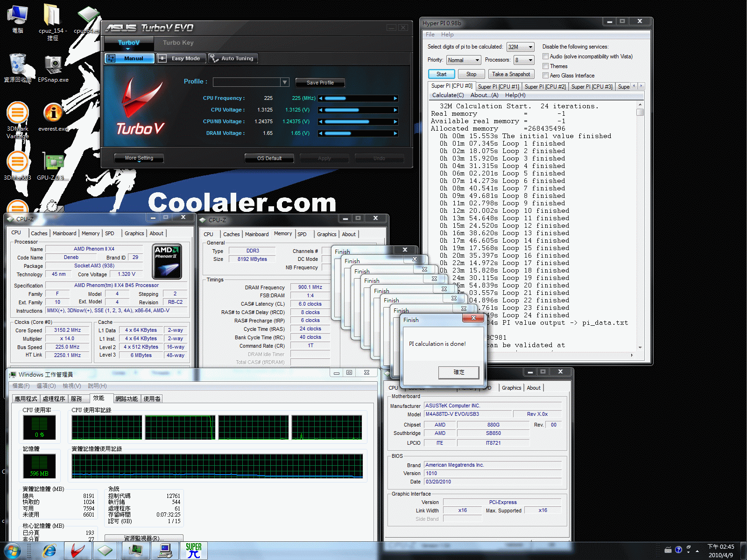
Task: Enable Themes checkbox in Hyper PI
Action: click(545, 66)
